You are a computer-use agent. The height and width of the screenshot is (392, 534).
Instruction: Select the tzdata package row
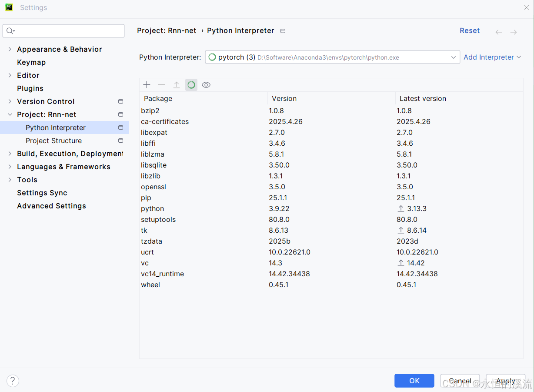pos(331,241)
